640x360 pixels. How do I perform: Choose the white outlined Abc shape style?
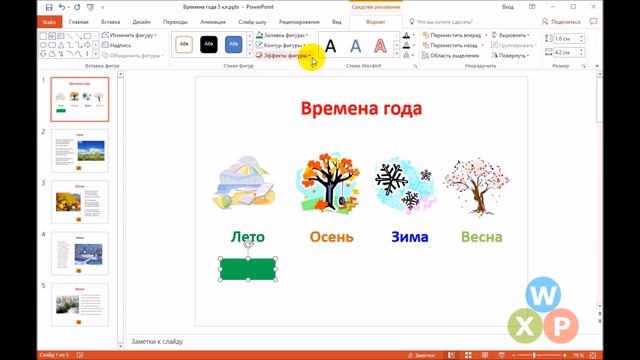184,44
